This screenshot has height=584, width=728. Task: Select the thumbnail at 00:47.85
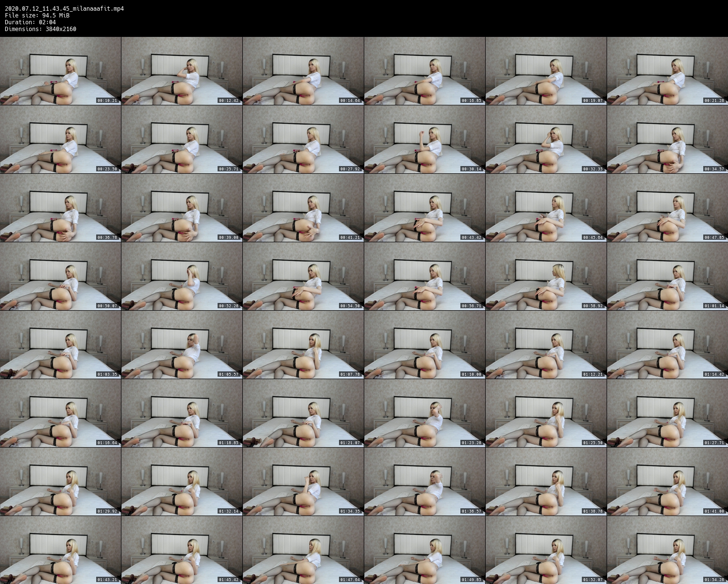coord(667,208)
